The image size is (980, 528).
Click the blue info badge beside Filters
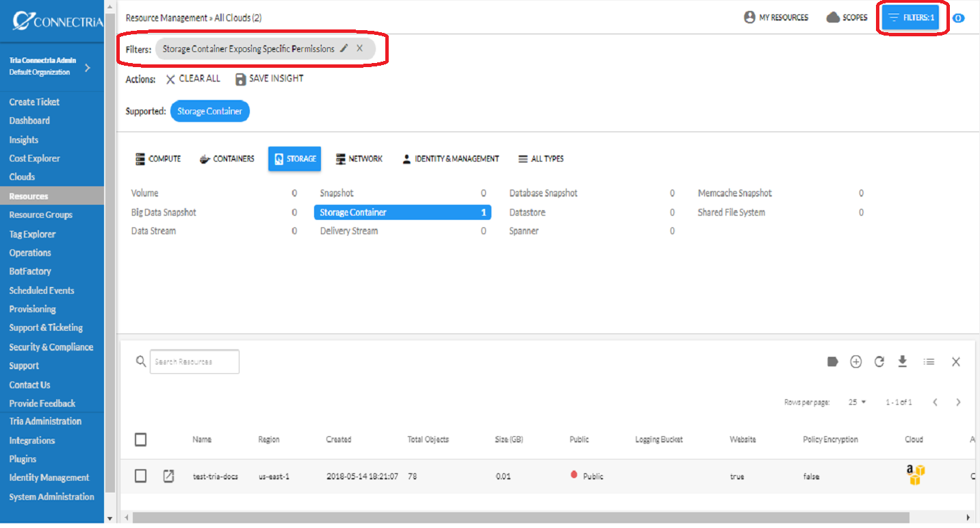(959, 18)
